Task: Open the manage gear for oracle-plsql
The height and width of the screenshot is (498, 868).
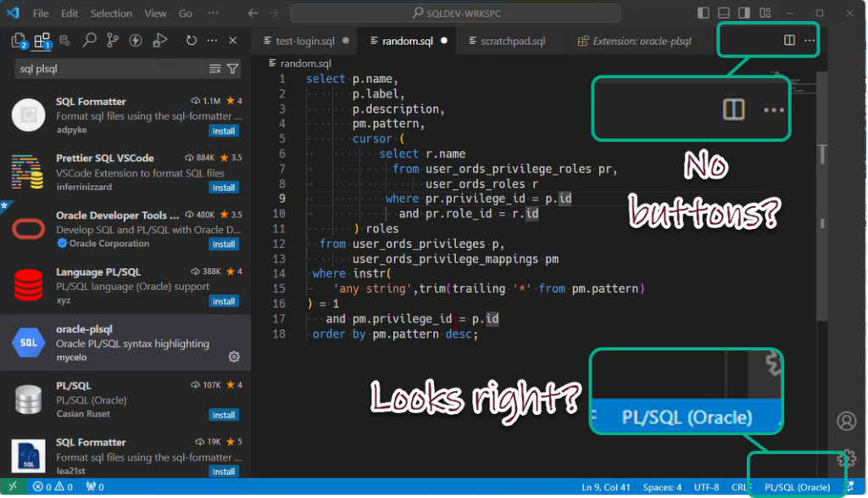Action: (x=234, y=356)
